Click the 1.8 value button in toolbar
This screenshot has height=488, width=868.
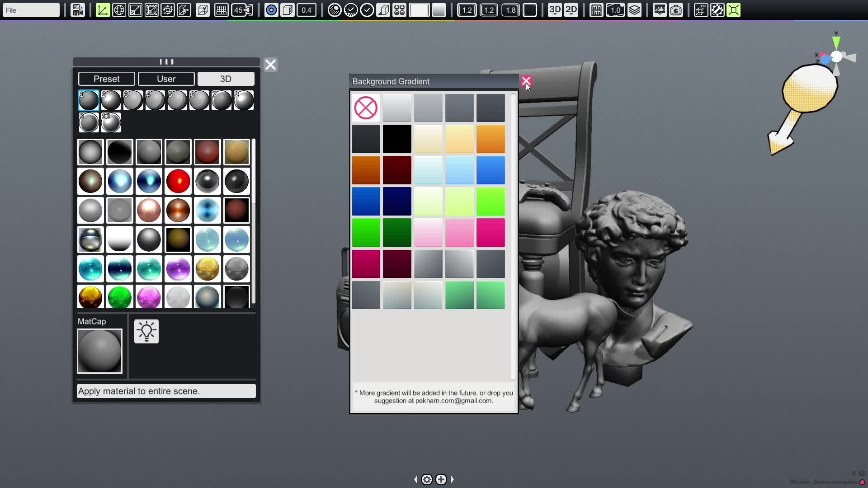tap(510, 10)
